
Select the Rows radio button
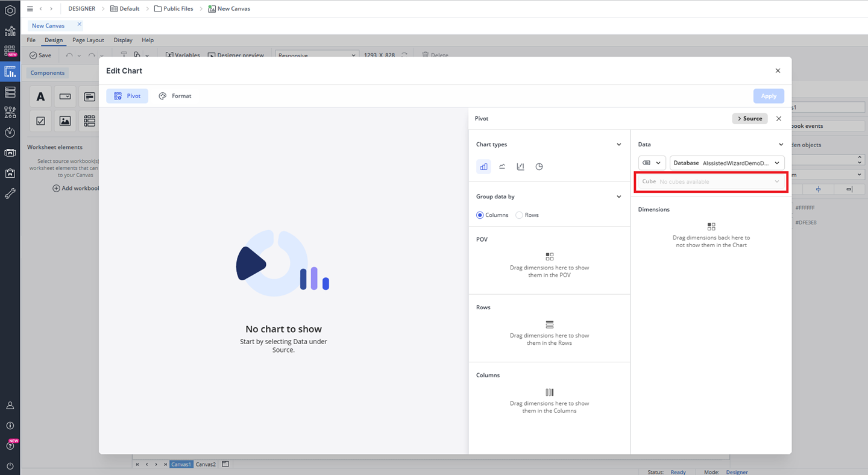pyautogui.click(x=519, y=215)
